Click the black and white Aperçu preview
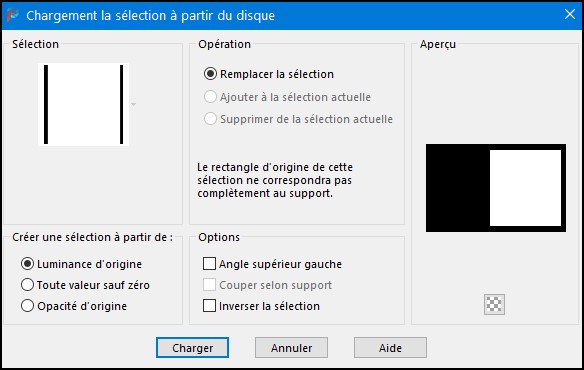Image resolution: width=584 pixels, height=370 pixels. [x=496, y=188]
